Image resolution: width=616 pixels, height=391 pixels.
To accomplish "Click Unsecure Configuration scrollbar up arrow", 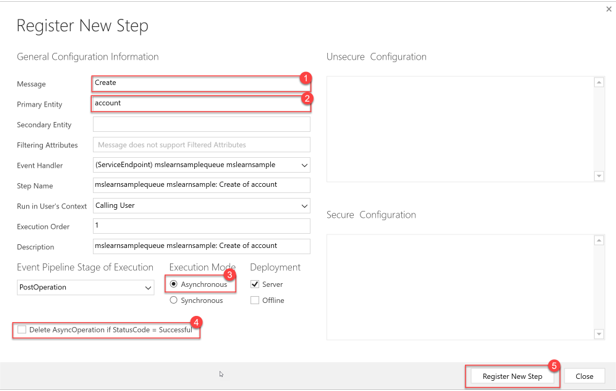I will pyautogui.click(x=599, y=83).
